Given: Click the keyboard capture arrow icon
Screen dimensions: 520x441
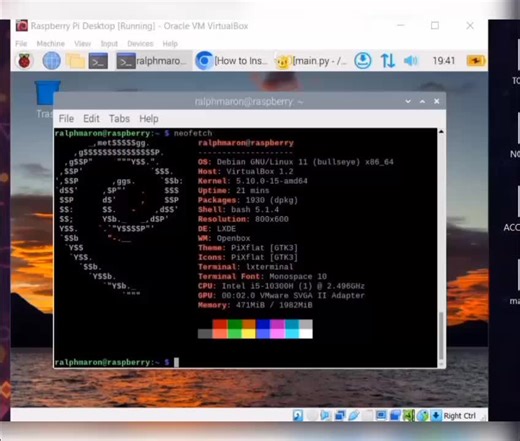Looking at the screenshot, I should [x=436, y=415].
